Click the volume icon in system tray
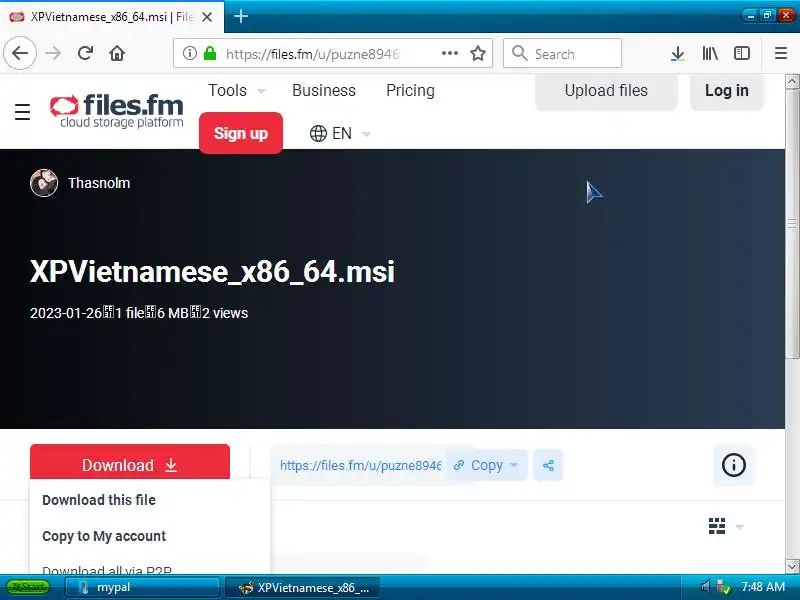The image size is (800, 600). click(x=706, y=587)
